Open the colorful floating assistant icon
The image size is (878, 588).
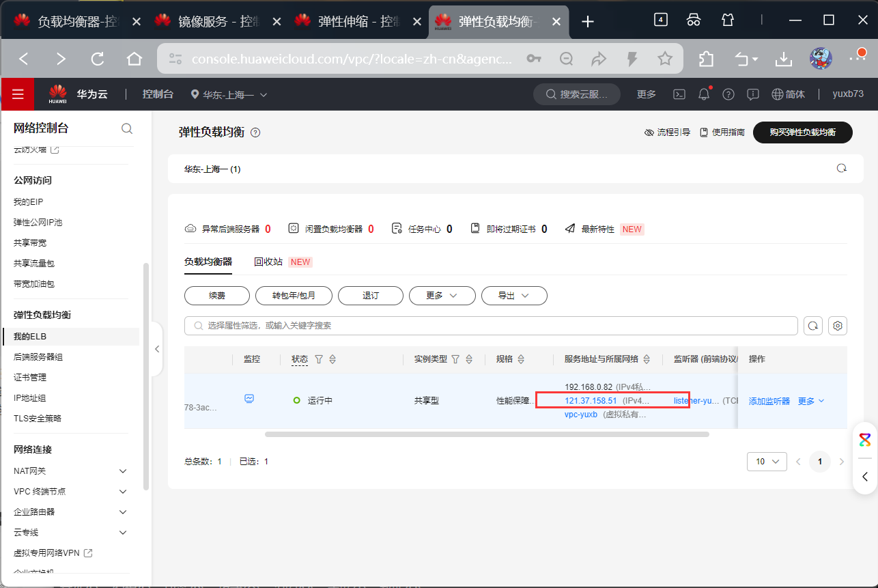tap(865, 440)
